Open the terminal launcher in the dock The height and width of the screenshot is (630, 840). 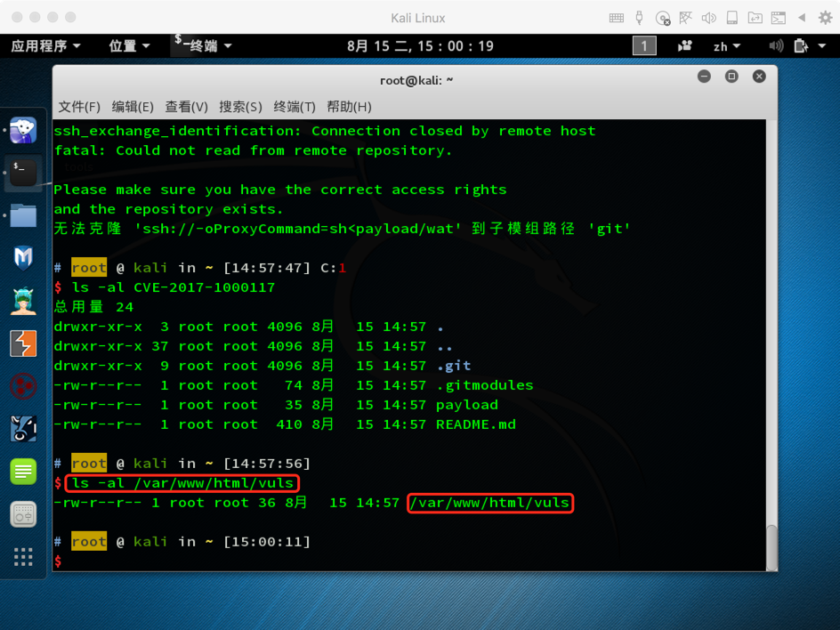[x=23, y=173]
